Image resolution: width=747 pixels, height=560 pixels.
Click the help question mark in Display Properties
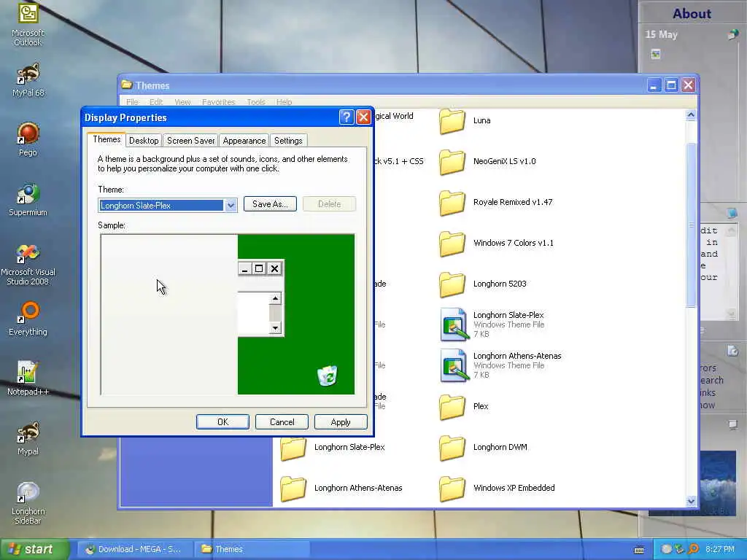(x=347, y=117)
